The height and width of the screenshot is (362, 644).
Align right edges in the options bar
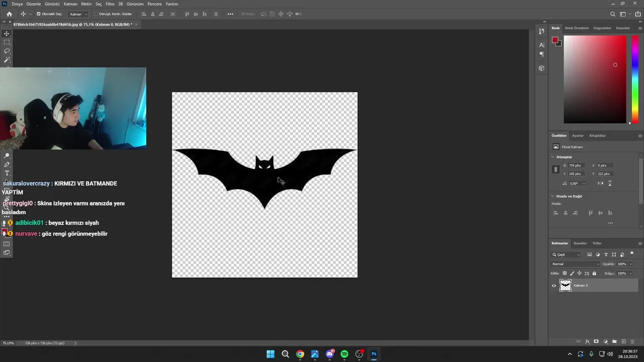pos(162,14)
